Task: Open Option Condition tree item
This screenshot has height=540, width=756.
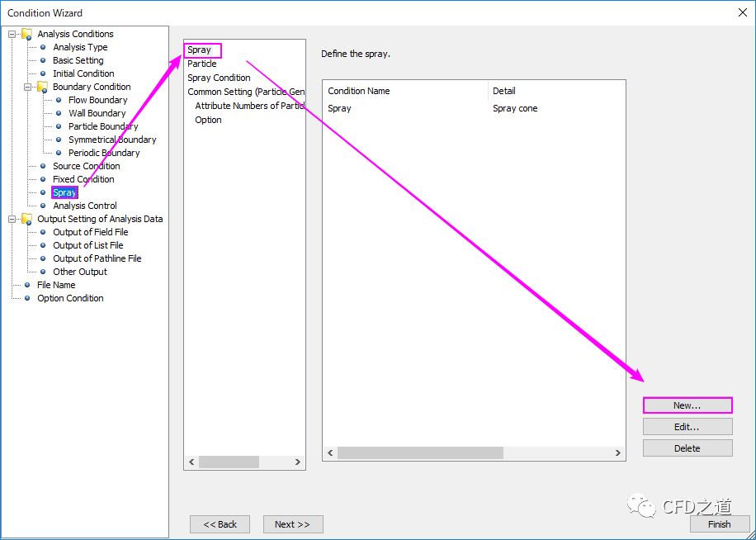Action: coord(70,298)
